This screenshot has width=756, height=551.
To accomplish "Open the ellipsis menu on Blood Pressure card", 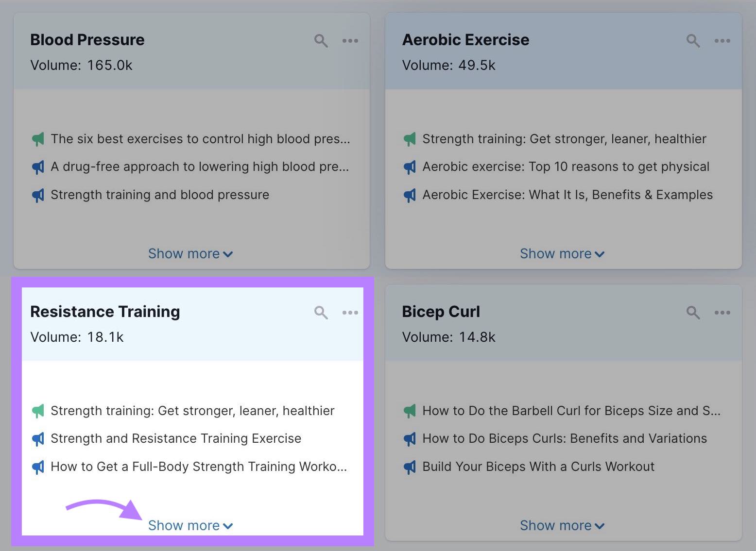I will [350, 41].
